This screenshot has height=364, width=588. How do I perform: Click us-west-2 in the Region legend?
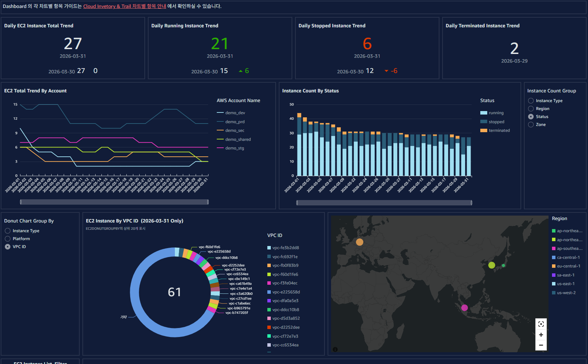[x=564, y=293]
